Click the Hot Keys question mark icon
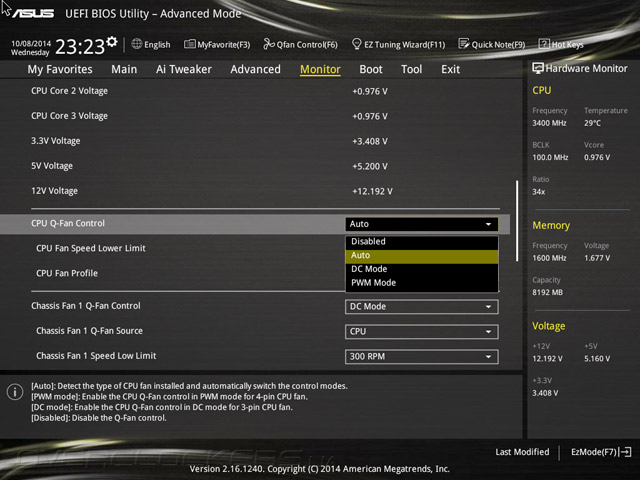The height and width of the screenshot is (480, 640). point(544,44)
